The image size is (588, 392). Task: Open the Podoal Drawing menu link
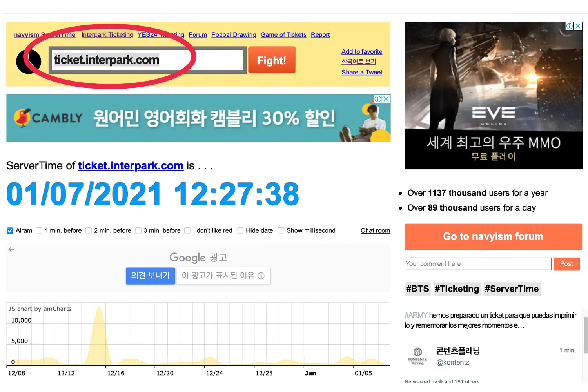234,35
